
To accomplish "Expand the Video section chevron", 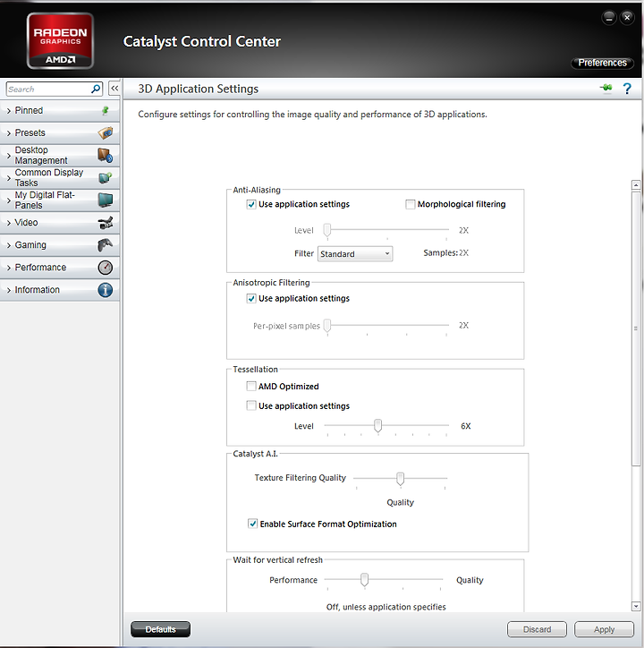I will (9, 223).
